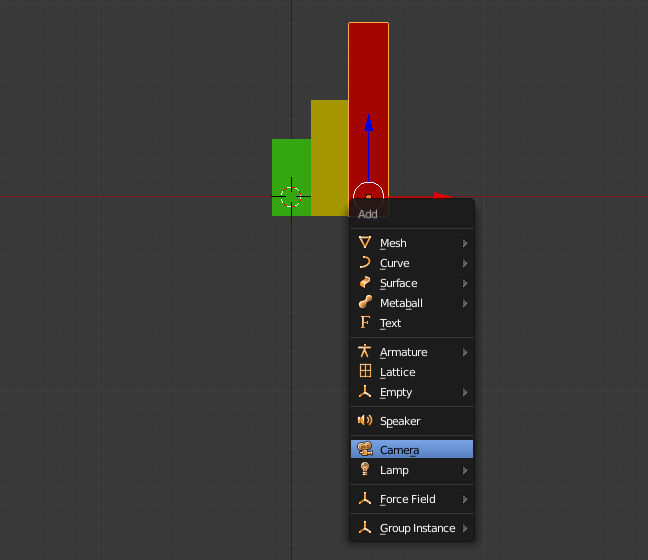648x560 pixels.
Task: Click the Lattice grid icon
Action: (x=365, y=371)
